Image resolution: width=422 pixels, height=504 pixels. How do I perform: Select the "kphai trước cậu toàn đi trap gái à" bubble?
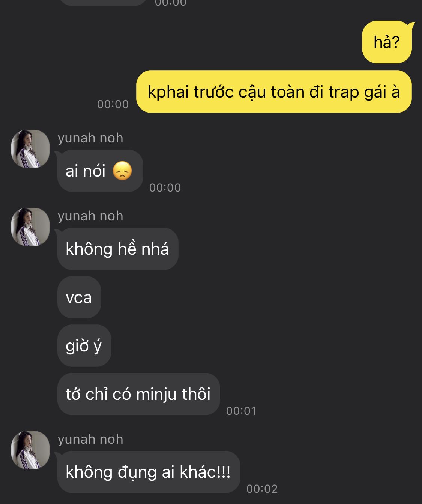pyautogui.click(x=274, y=91)
